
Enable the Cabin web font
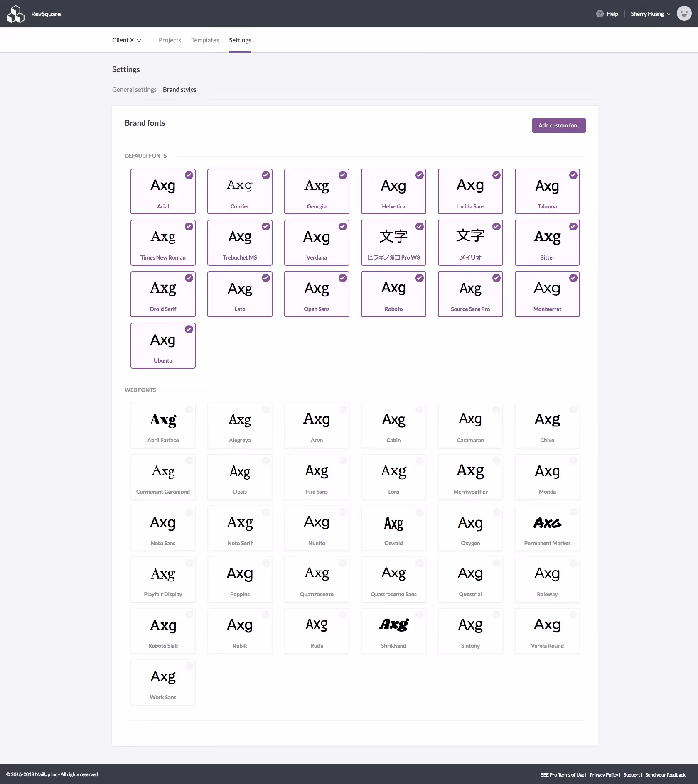click(x=393, y=425)
